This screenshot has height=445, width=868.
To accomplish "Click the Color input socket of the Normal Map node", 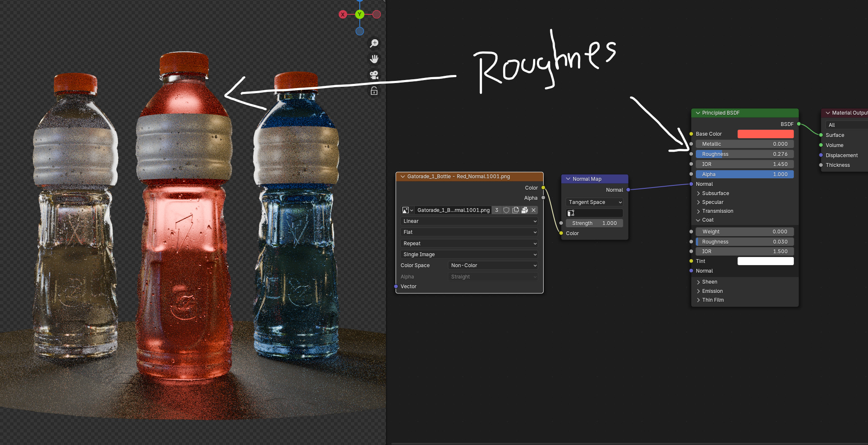I will point(561,233).
